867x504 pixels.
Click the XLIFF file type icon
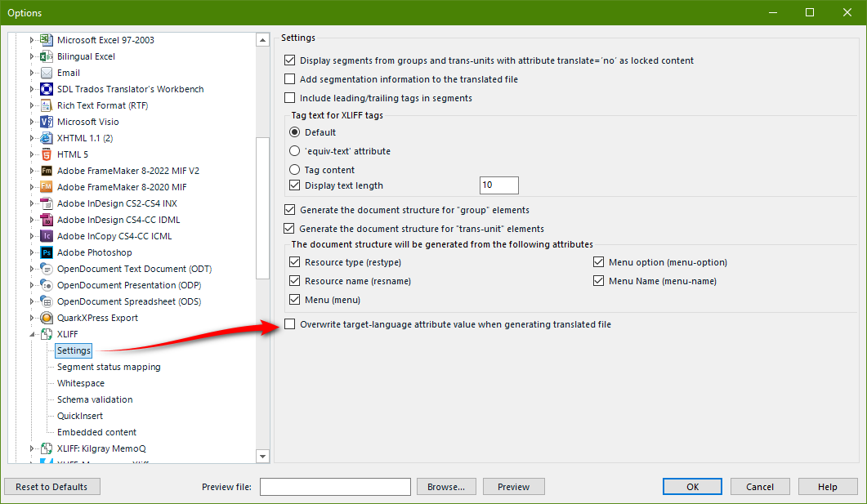coord(47,334)
